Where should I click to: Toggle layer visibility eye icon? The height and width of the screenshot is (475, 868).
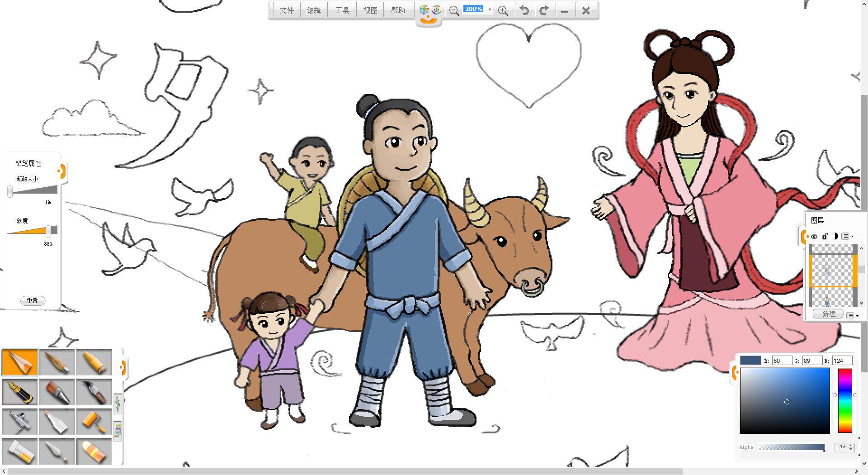click(x=814, y=236)
